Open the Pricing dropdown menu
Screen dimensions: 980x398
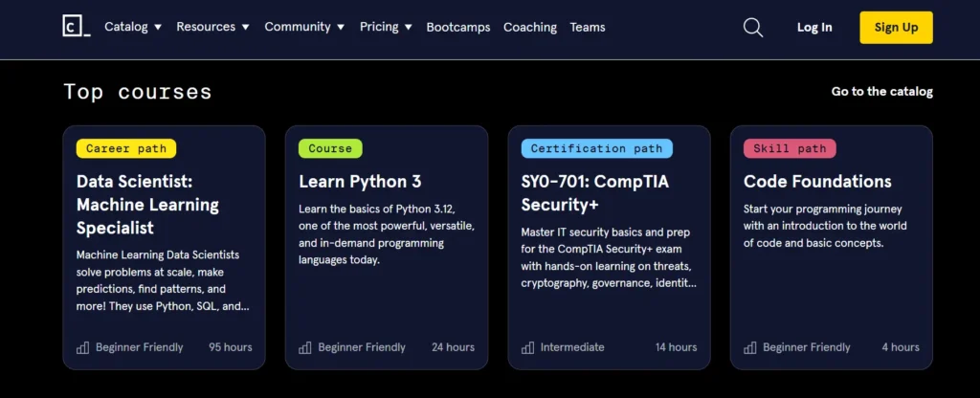386,27
